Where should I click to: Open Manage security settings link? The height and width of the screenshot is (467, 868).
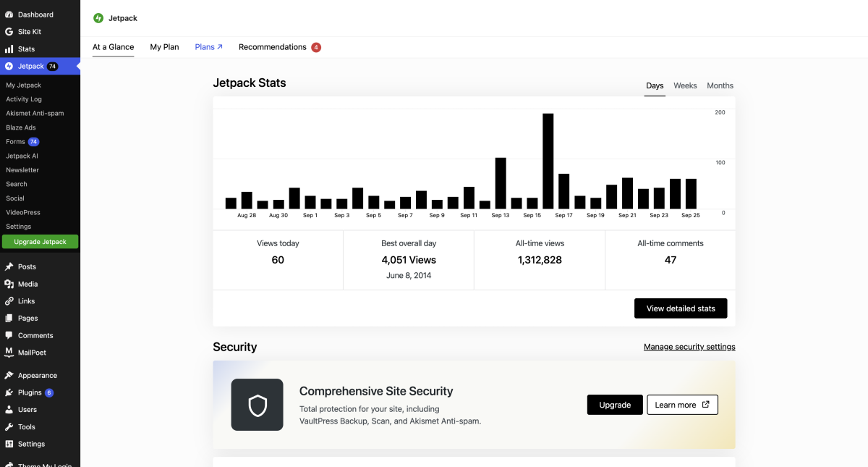pos(689,347)
